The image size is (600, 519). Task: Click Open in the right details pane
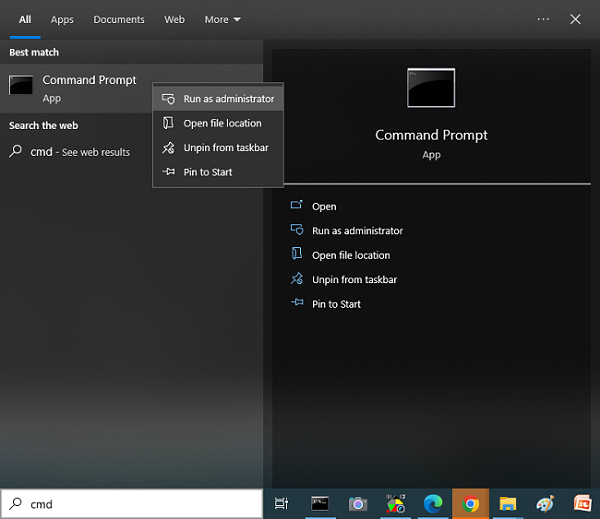324,206
